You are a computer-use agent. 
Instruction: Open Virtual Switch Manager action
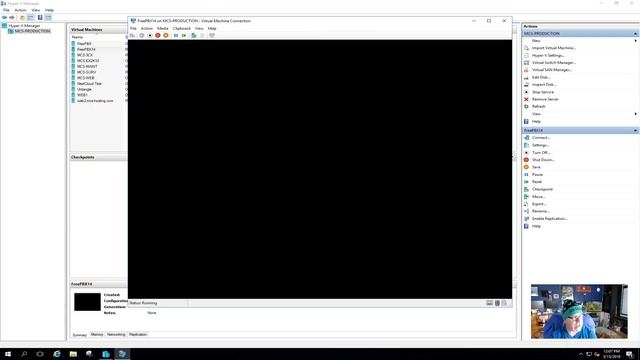click(553, 63)
